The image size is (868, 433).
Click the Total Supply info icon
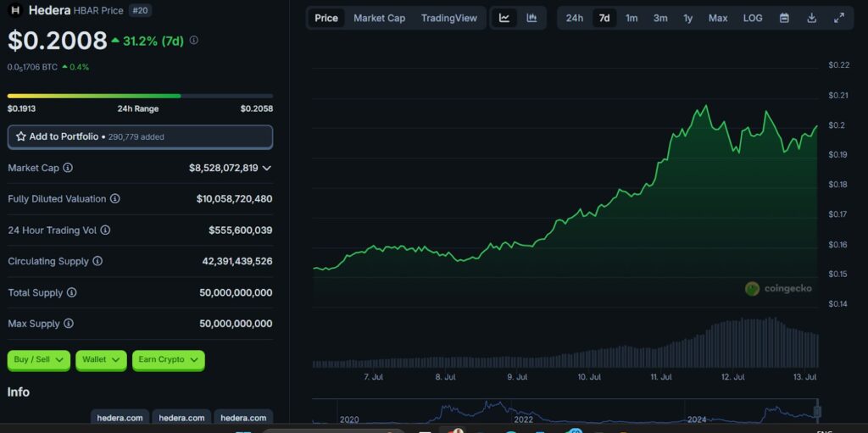[x=71, y=292]
